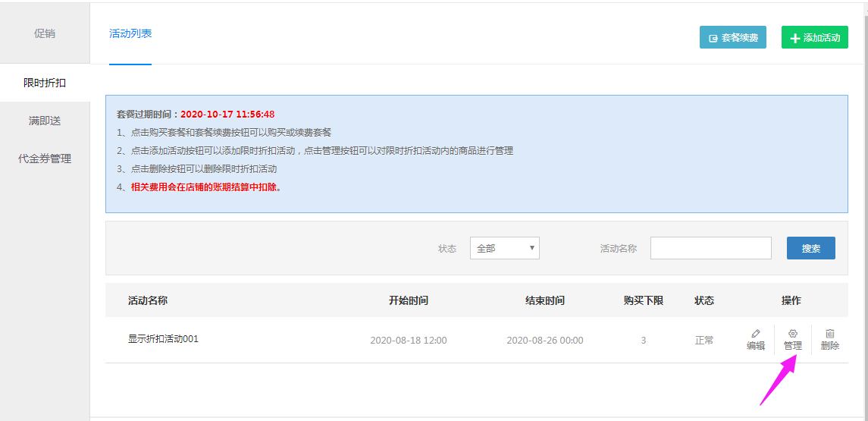
Task: Click the 活动名称 column header
Action: click(x=148, y=301)
